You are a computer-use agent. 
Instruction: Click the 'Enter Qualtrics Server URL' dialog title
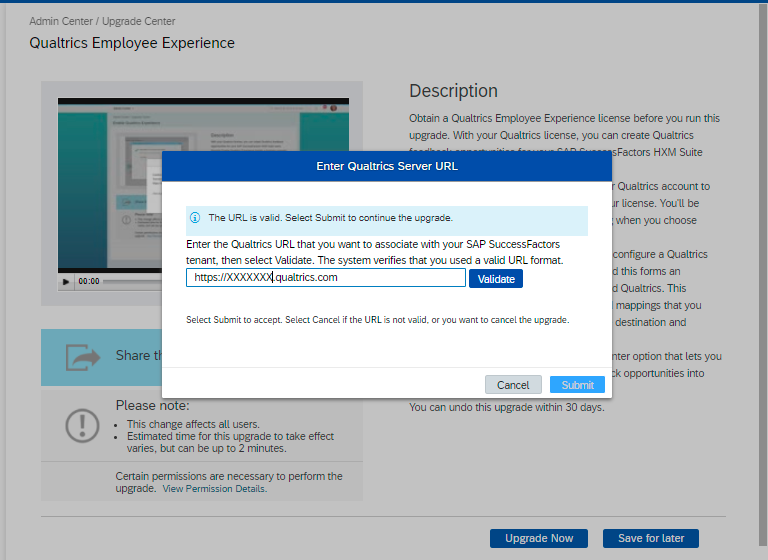[387, 166]
